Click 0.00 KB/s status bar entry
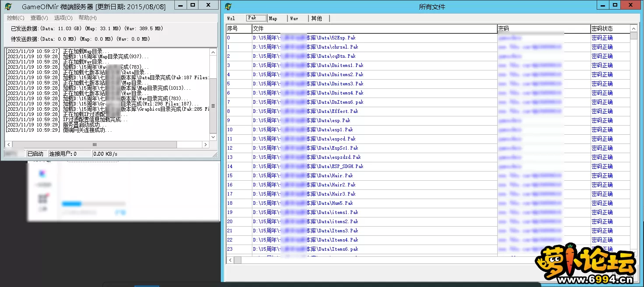The width and height of the screenshot is (644, 287). point(106,154)
